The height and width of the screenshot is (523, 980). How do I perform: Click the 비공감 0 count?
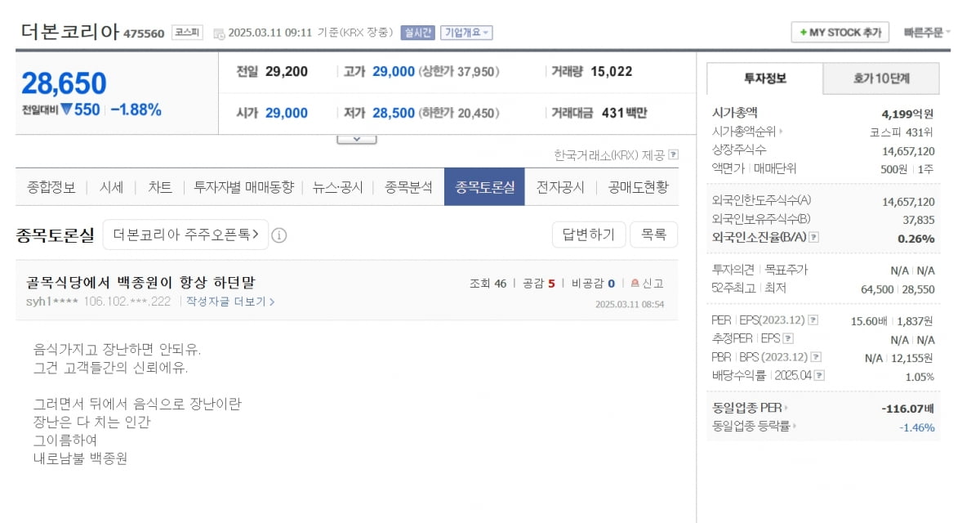[592, 284]
